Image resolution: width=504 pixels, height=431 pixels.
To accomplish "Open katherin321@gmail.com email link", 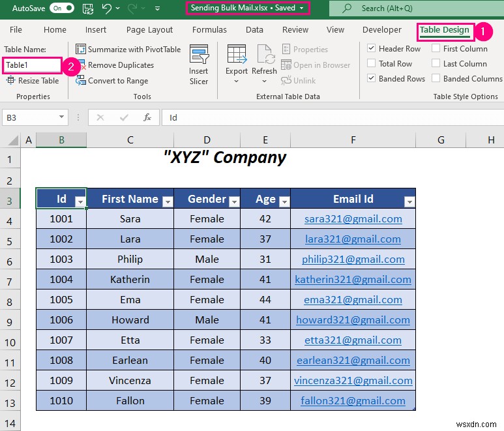I will 353,280.
